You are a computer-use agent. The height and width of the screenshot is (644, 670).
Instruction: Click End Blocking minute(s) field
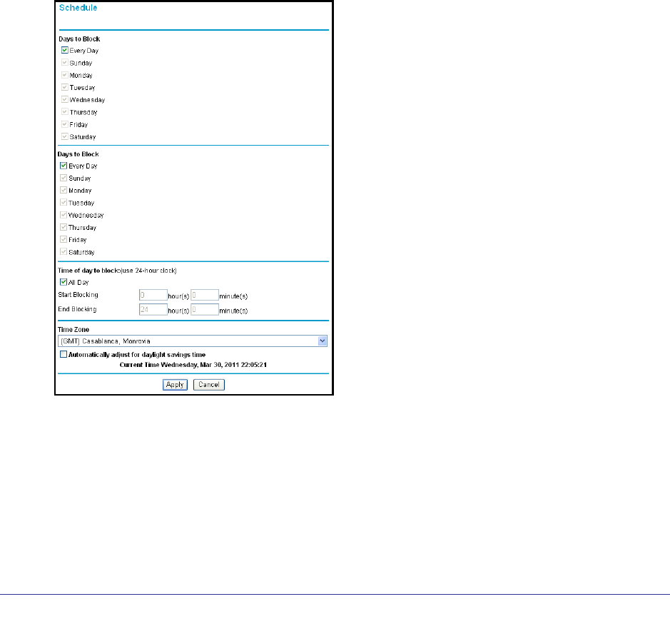[x=205, y=310]
